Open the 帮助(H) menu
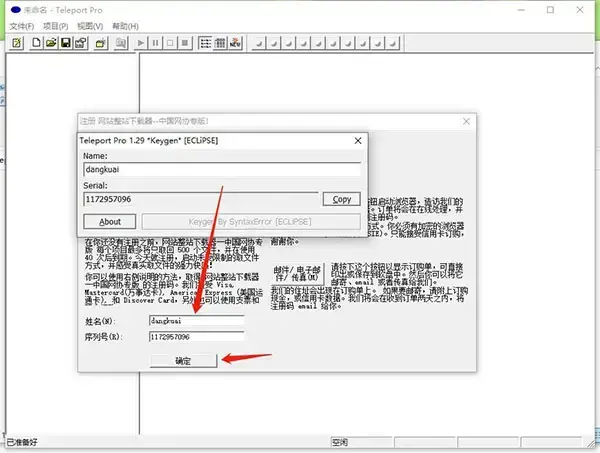This screenshot has width=600, height=453. click(x=125, y=26)
